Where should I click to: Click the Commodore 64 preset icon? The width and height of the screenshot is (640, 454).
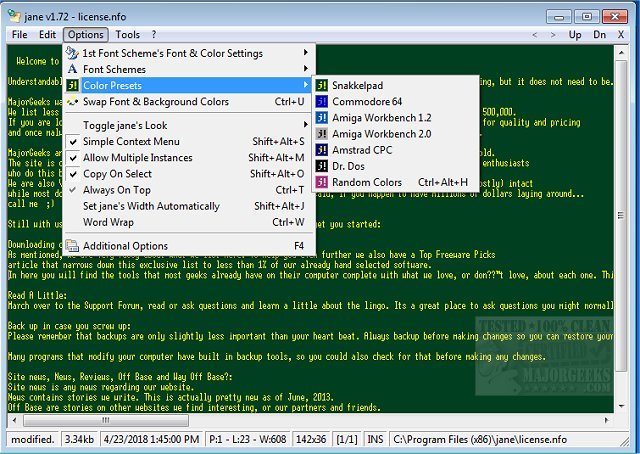pos(322,101)
